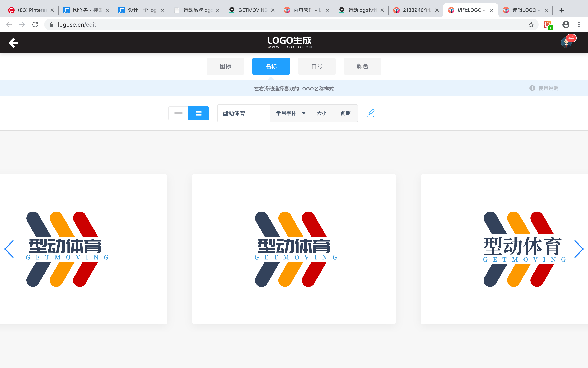Click the 型动体育 name input field
Image resolution: width=588 pixels, height=368 pixels.
244,113
